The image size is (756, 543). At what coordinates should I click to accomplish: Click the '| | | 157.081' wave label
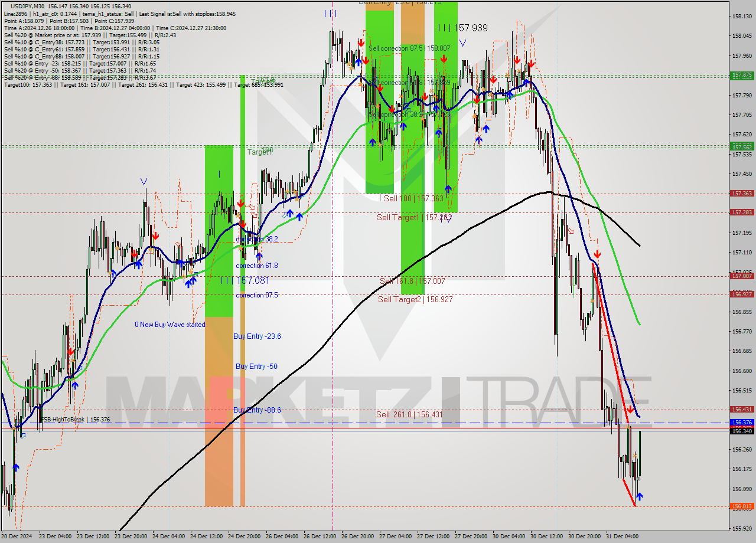245,281
